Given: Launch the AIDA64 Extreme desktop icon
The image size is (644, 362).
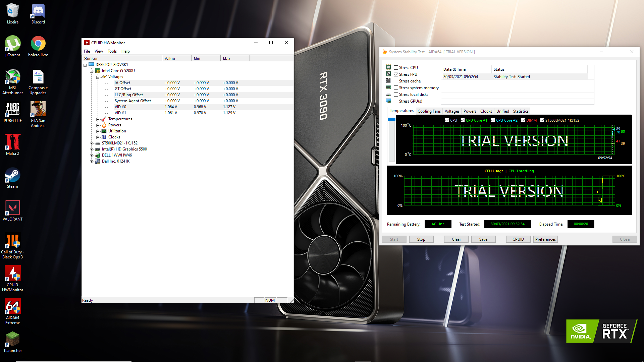Looking at the screenshot, I should point(13,312).
